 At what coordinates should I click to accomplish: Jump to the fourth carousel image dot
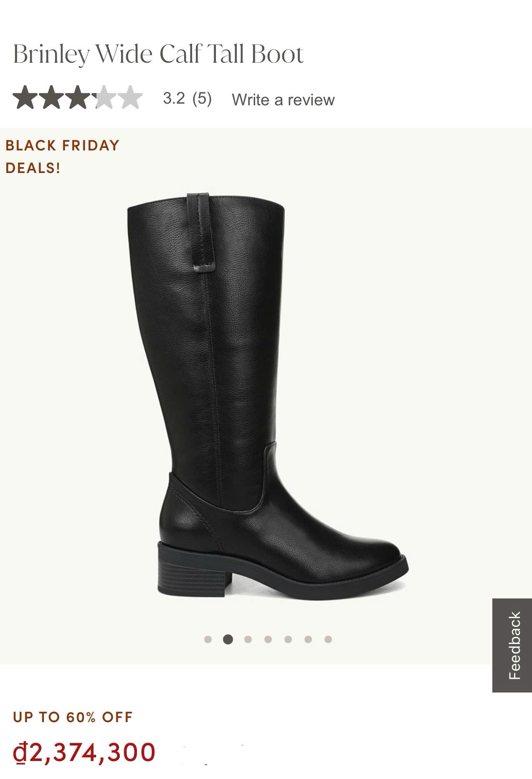tap(268, 639)
